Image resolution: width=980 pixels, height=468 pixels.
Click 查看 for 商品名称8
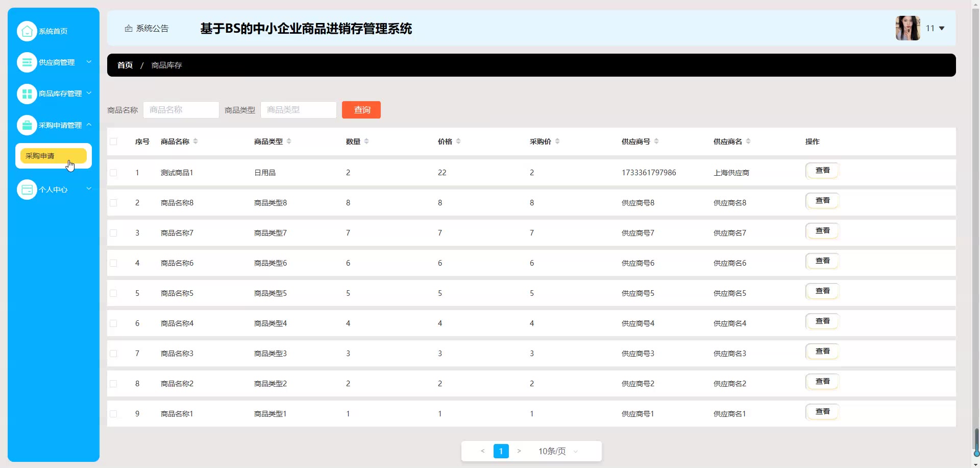click(822, 201)
